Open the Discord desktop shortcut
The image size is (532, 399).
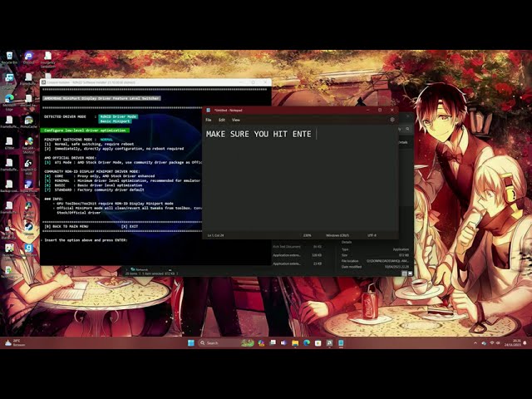coord(28,57)
